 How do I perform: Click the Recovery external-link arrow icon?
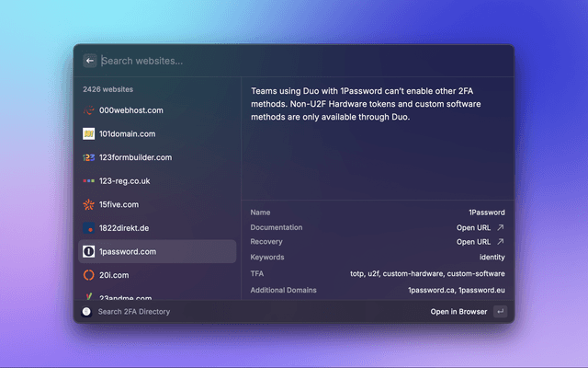point(500,241)
